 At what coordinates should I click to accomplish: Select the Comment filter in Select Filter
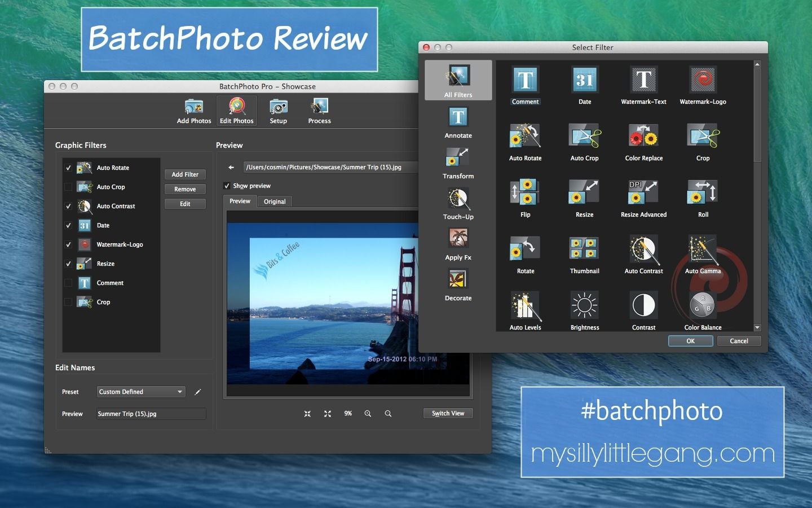[x=526, y=85]
